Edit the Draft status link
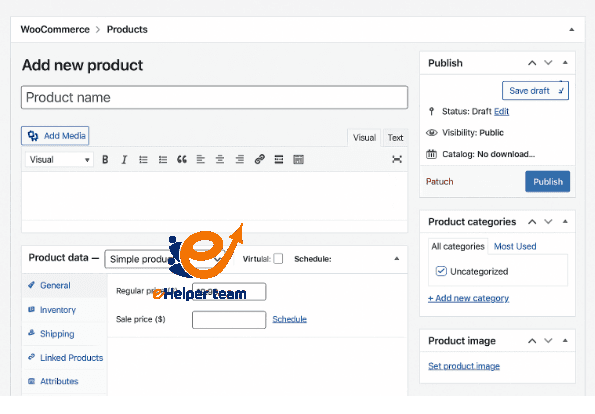 click(x=501, y=112)
